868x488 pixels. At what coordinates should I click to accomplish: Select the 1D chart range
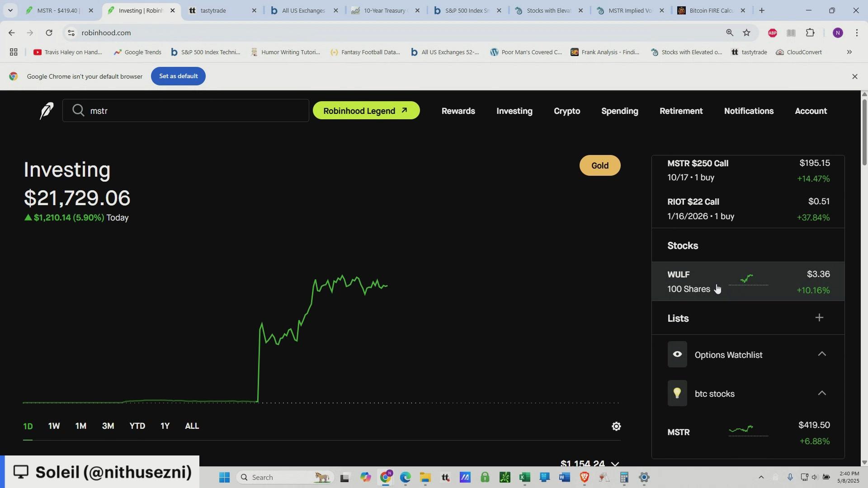coord(28,426)
